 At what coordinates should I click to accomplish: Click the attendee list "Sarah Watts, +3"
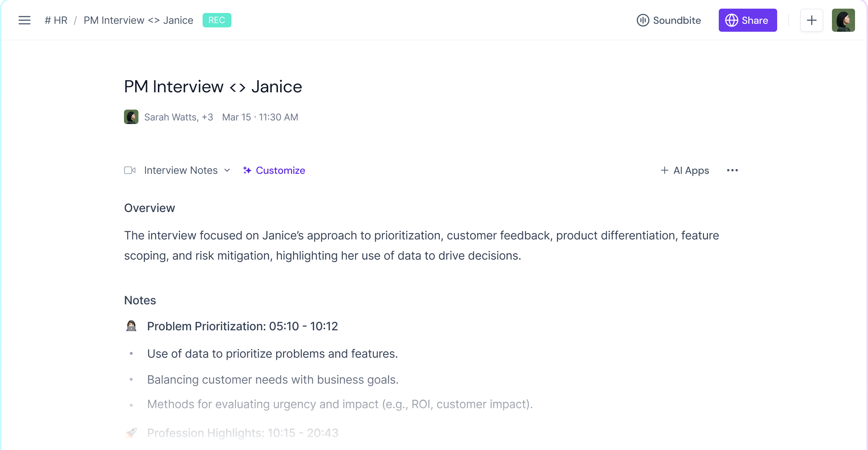point(179,117)
